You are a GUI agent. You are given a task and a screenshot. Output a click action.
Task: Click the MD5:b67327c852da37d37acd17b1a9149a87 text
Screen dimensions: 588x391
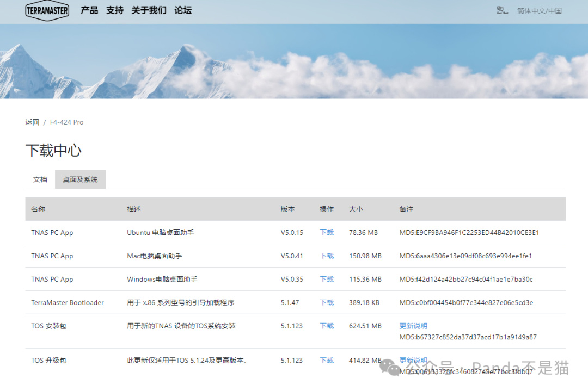468,337
